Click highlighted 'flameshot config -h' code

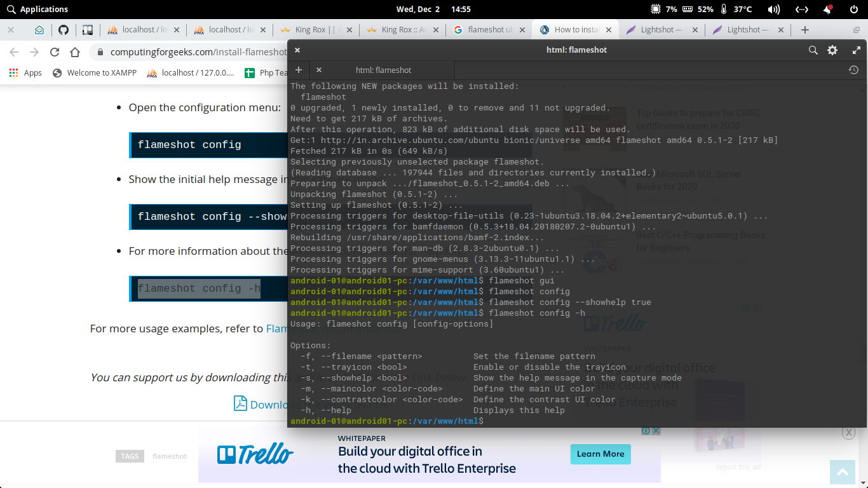click(x=199, y=288)
